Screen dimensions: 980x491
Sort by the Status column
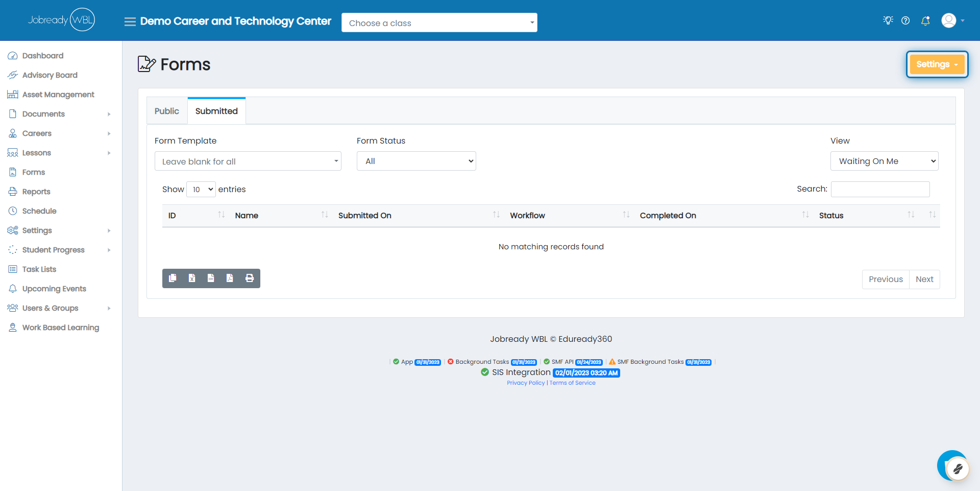866,216
